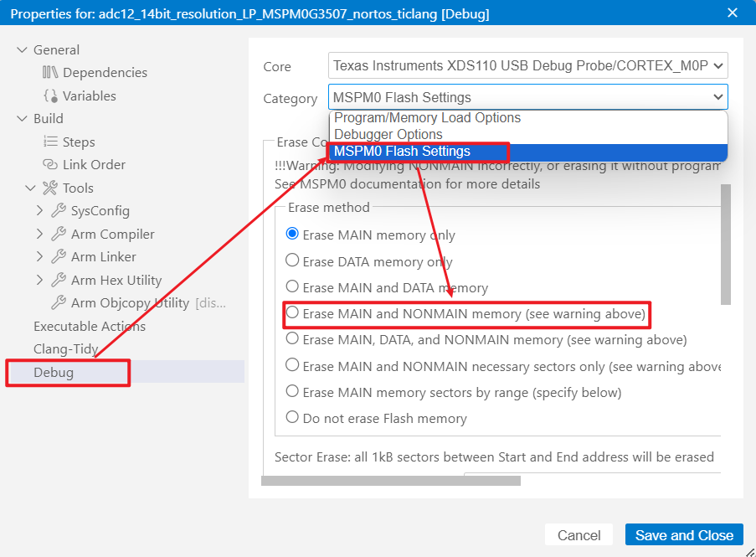
Task: Open the Clang-Tidy settings page
Action: [x=65, y=349]
